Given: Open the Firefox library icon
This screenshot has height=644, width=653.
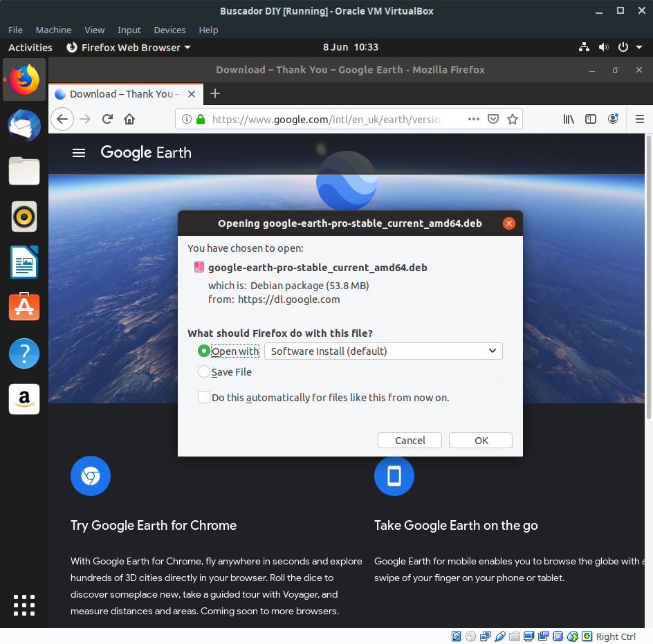Looking at the screenshot, I should coord(569,119).
